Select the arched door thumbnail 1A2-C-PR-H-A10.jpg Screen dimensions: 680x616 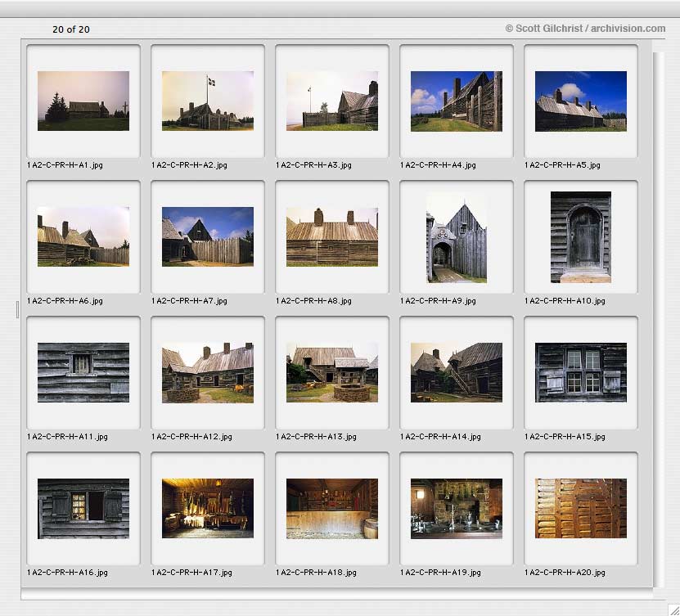pyautogui.click(x=581, y=237)
